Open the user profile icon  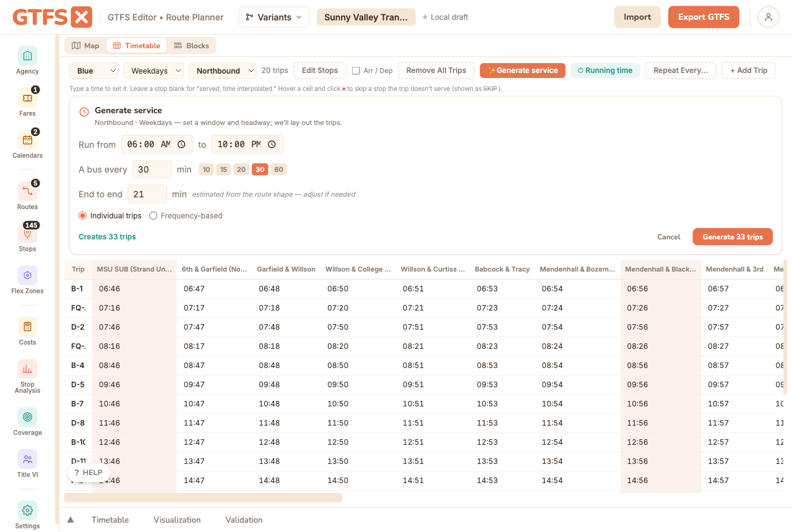pyautogui.click(x=768, y=17)
